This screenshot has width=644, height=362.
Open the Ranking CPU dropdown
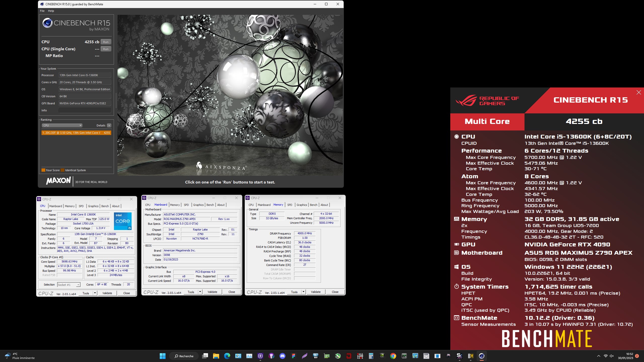62,125
